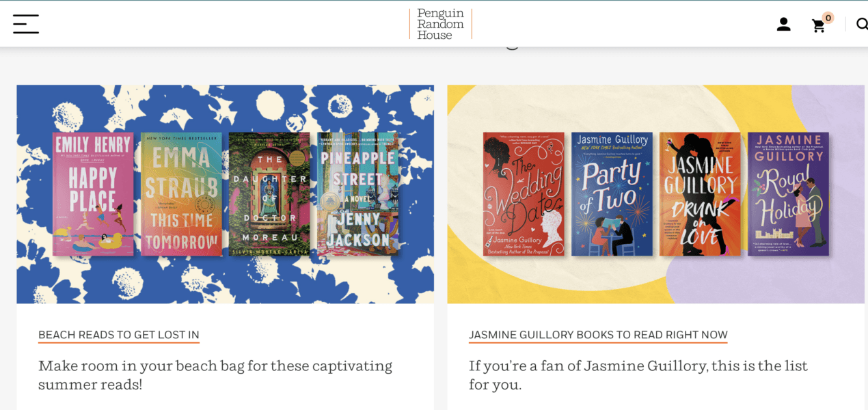
Task: View the shopping cart
Action: point(819,25)
